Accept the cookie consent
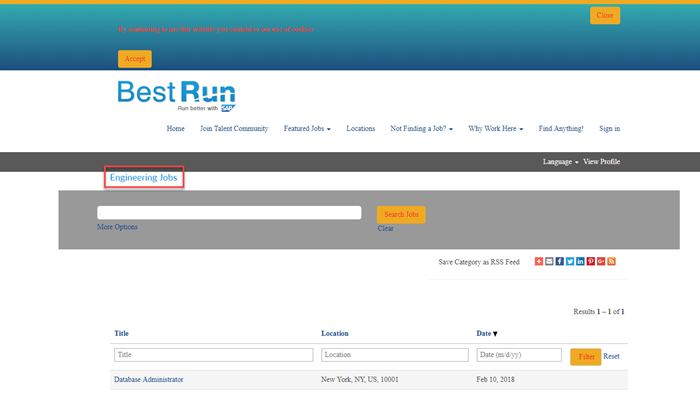 point(135,59)
